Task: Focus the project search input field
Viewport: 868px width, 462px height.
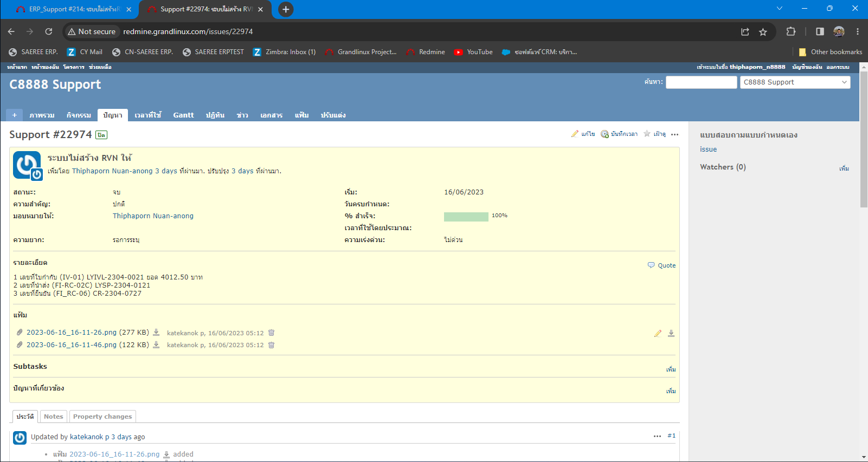Action: point(701,82)
